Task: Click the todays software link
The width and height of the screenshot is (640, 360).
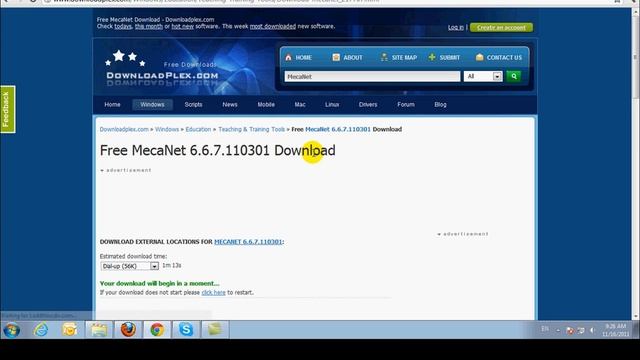Action: [x=123, y=26]
